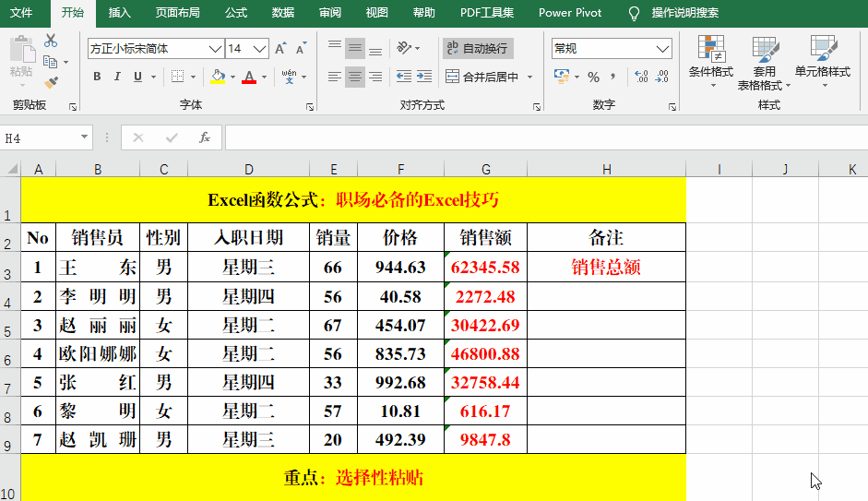The image size is (868, 501).
Task: Open the font name dropdown
Action: (x=215, y=49)
